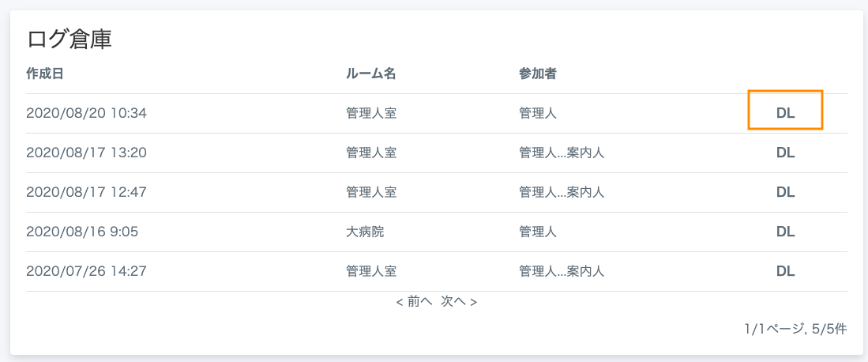868x362 pixels.
Task: Download the 2020/07/26 14:27 log via DL
Action: 785,271
